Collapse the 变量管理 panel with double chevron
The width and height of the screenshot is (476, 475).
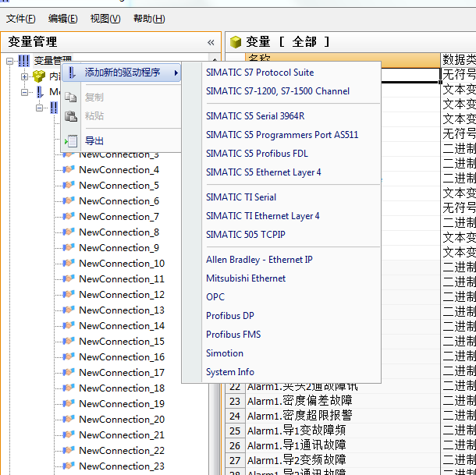click(x=211, y=42)
